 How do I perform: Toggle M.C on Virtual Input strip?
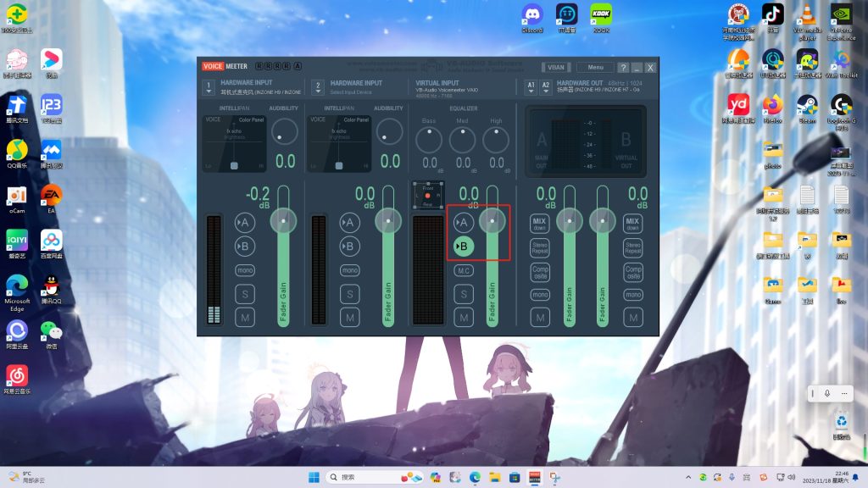(464, 270)
